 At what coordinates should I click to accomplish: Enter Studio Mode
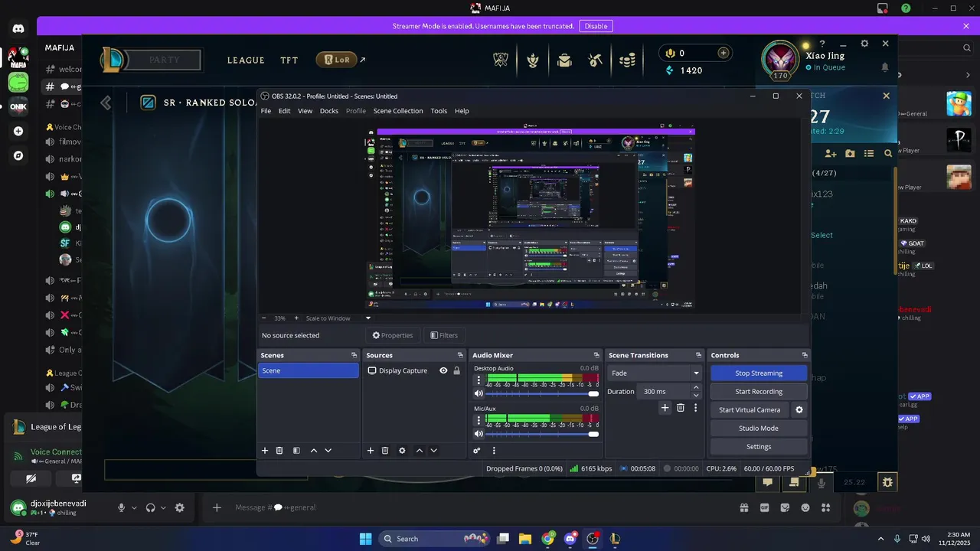point(759,429)
